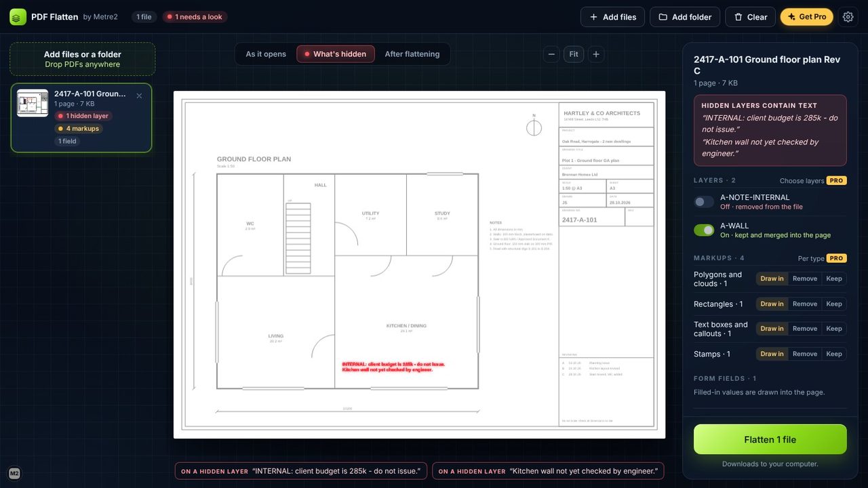Click the hidden layer chip about kitchen wall

click(x=548, y=471)
